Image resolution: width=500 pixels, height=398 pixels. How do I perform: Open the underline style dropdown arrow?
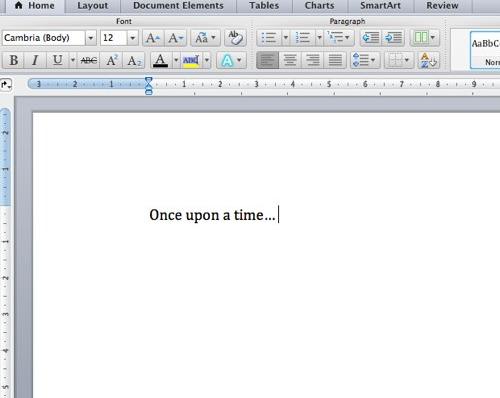[x=73, y=60]
